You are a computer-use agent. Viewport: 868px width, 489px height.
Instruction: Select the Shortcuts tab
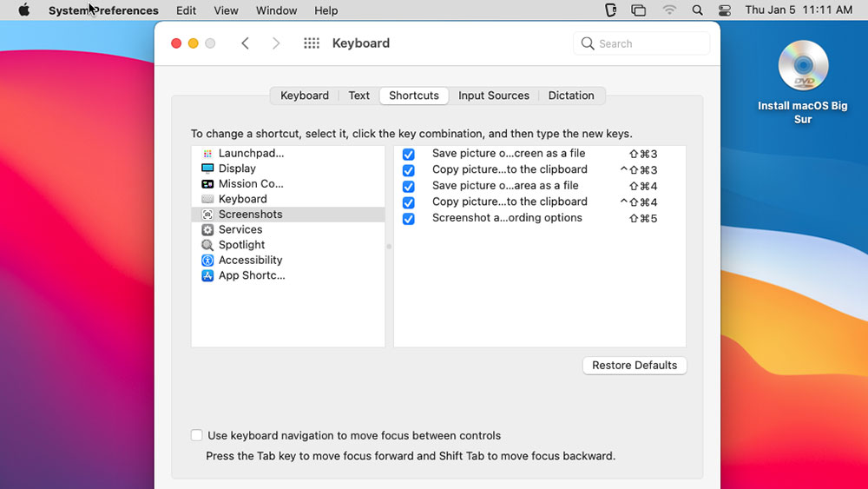413,96
